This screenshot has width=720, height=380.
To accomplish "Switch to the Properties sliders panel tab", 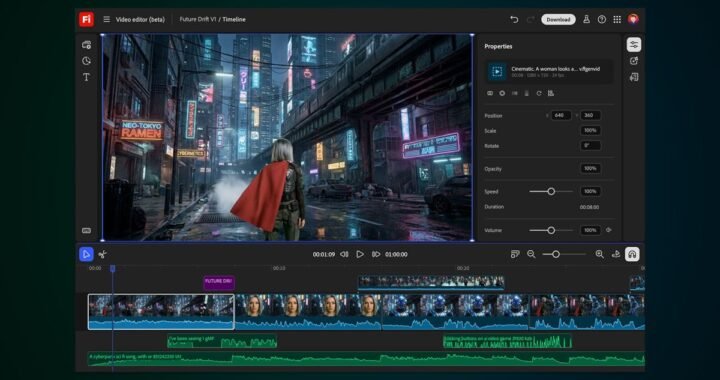I will coord(634,45).
